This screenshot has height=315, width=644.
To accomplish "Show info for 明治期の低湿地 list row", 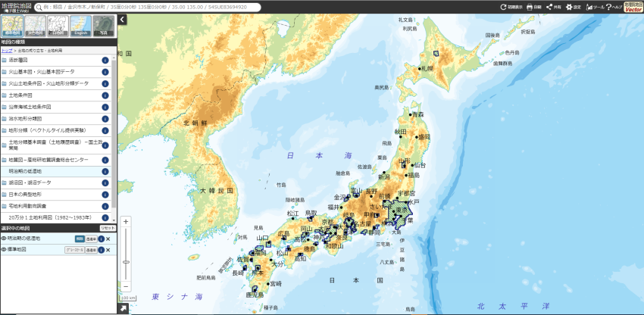I will tap(105, 172).
